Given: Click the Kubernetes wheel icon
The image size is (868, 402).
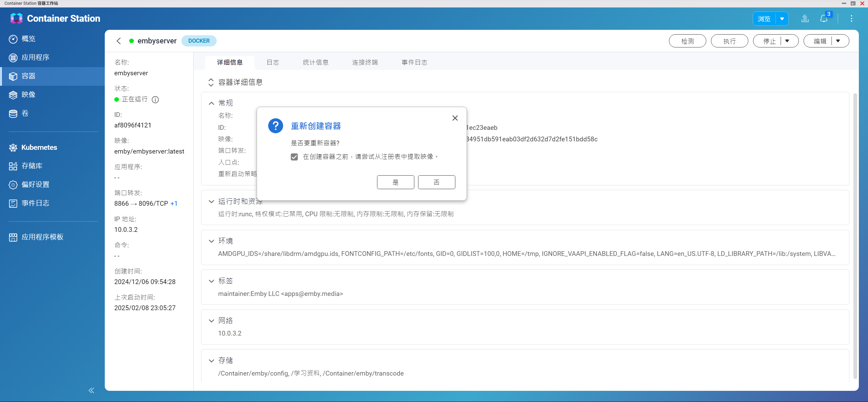Looking at the screenshot, I should pyautogui.click(x=13, y=147).
